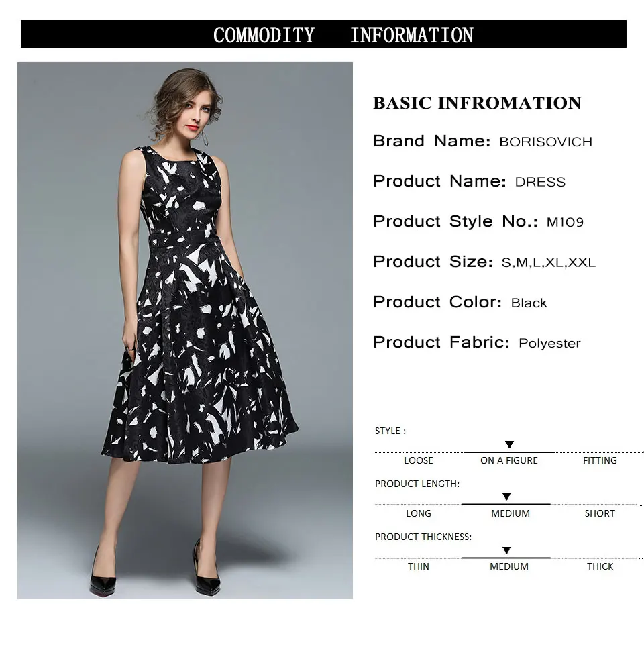Pick THIN product thickness
This screenshot has height=671, width=644.
click(419, 566)
